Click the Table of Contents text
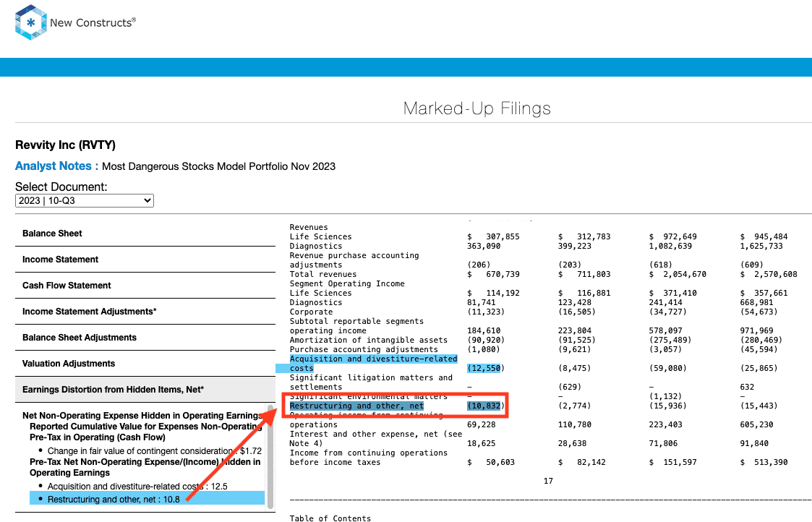 pyautogui.click(x=330, y=518)
